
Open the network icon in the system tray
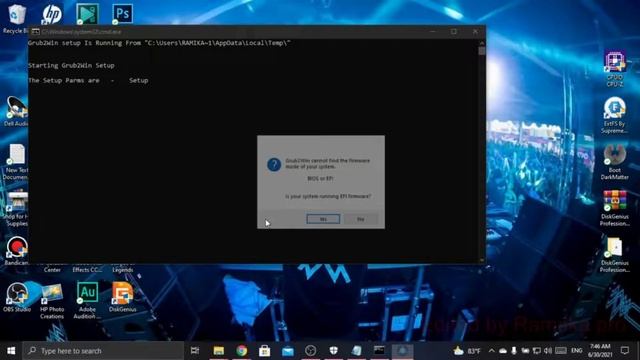(537, 351)
